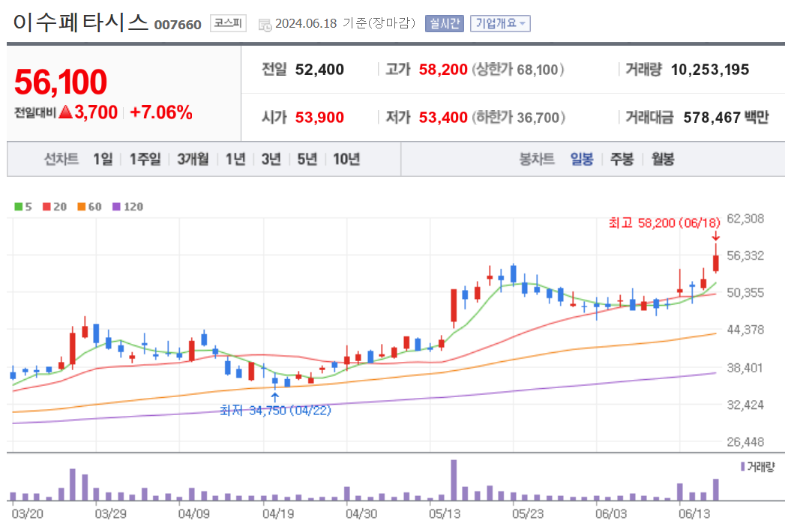Click the red 20-day moving average swatch
The height and width of the screenshot is (532, 785).
click(x=46, y=207)
